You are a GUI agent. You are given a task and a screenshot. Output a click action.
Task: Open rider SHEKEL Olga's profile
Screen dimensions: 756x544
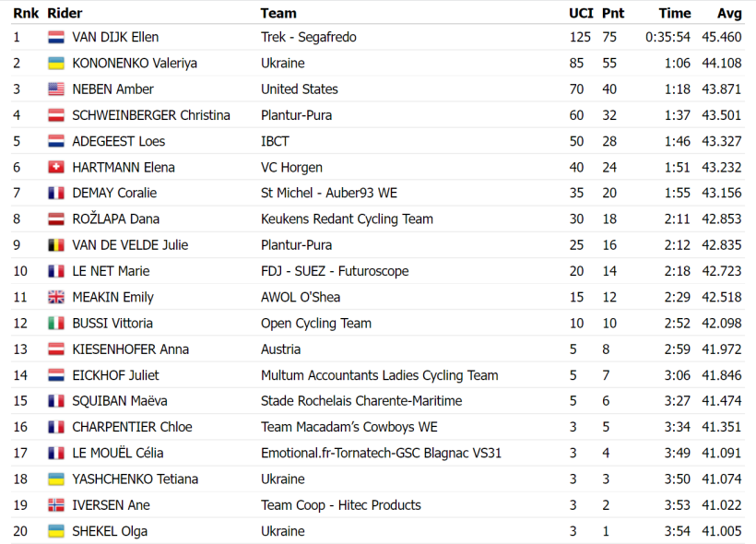[110, 531]
